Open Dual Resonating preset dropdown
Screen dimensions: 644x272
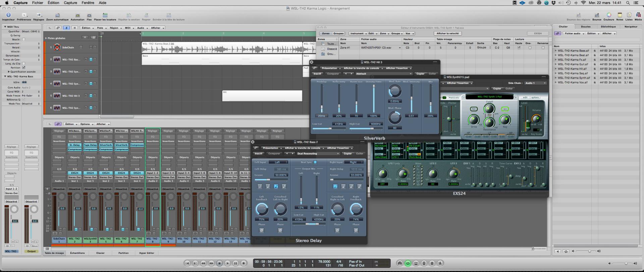(318, 153)
